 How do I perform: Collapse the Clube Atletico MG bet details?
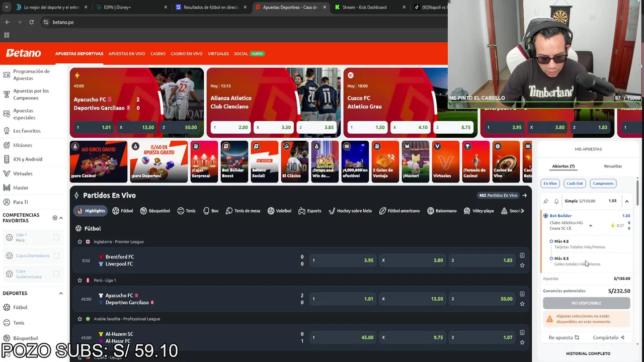pyautogui.click(x=591, y=226)
